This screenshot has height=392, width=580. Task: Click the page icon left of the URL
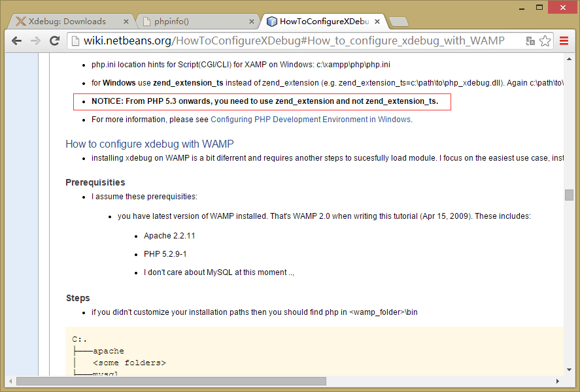coord(75,41)
